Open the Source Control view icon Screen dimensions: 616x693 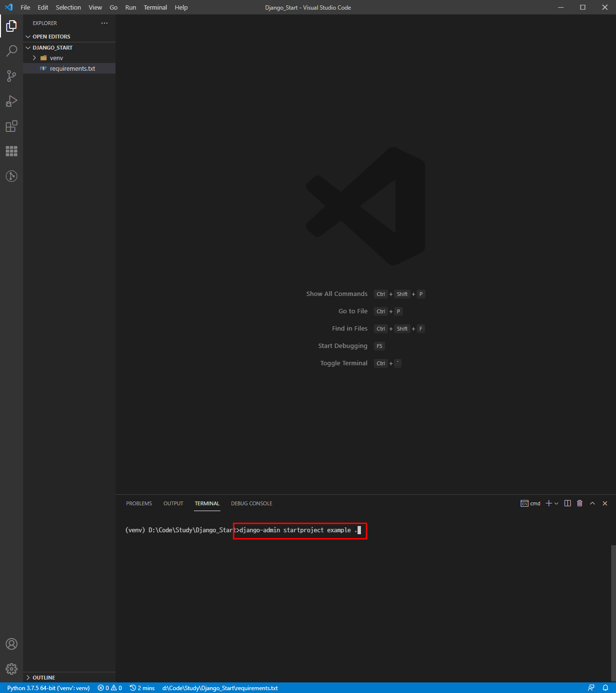point(12,76)
